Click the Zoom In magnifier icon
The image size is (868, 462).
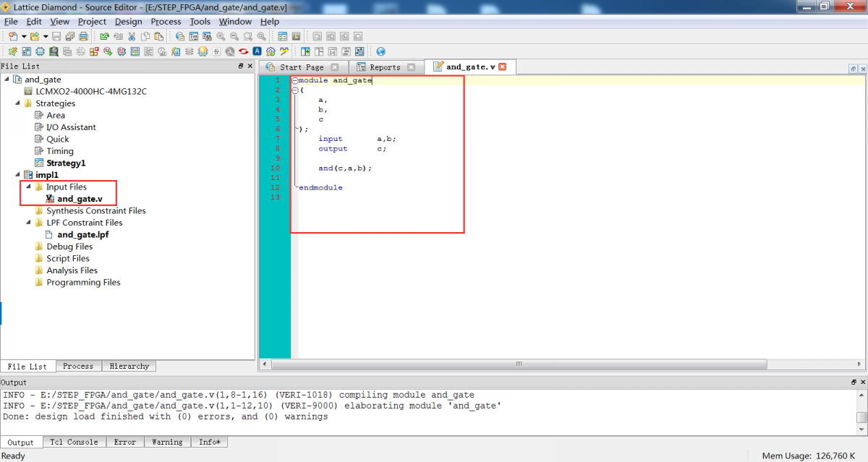(221, 36)
